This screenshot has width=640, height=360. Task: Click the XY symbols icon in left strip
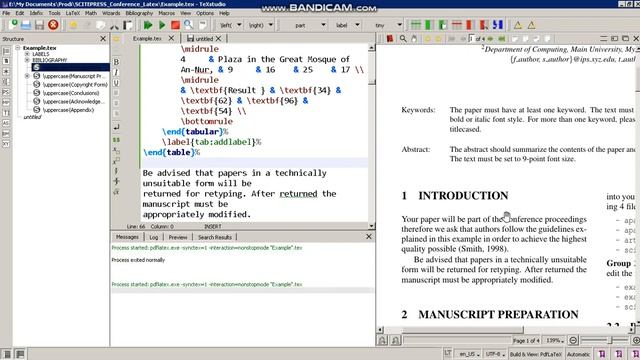click(6, 144)
